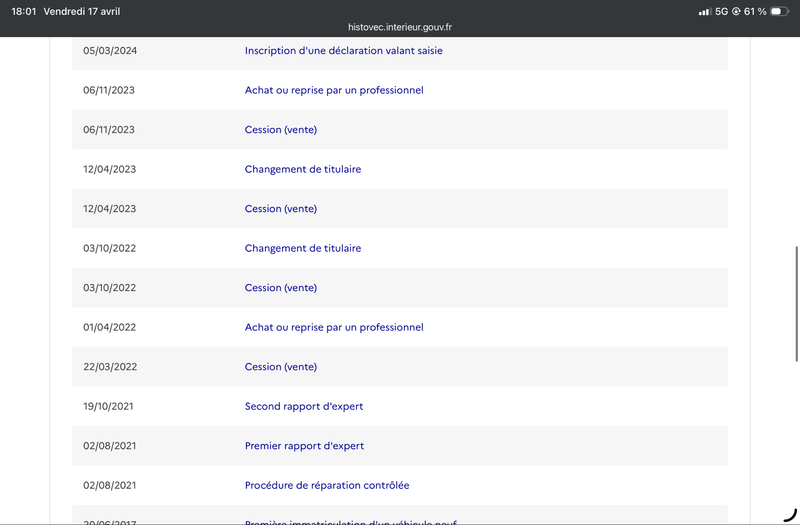Open 'Achat ou reprise par un professionnel' dated 01/04/2022

[x=334, y=327]
